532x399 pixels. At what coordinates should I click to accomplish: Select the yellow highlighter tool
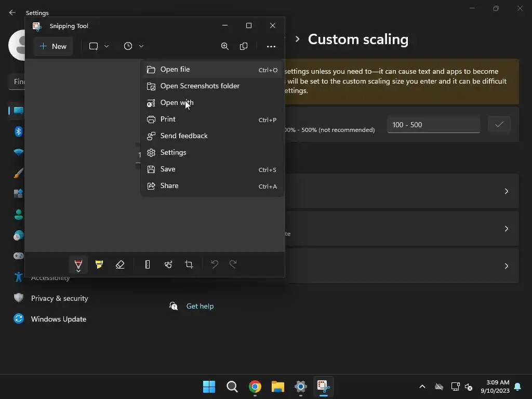click(x=99, y=264)
